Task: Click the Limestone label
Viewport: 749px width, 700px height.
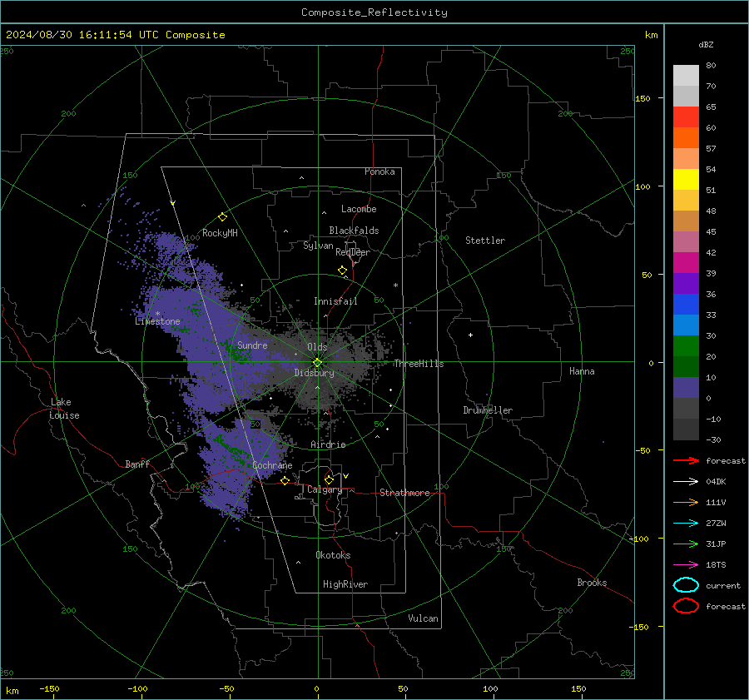Action: click(x=157, y=321)
